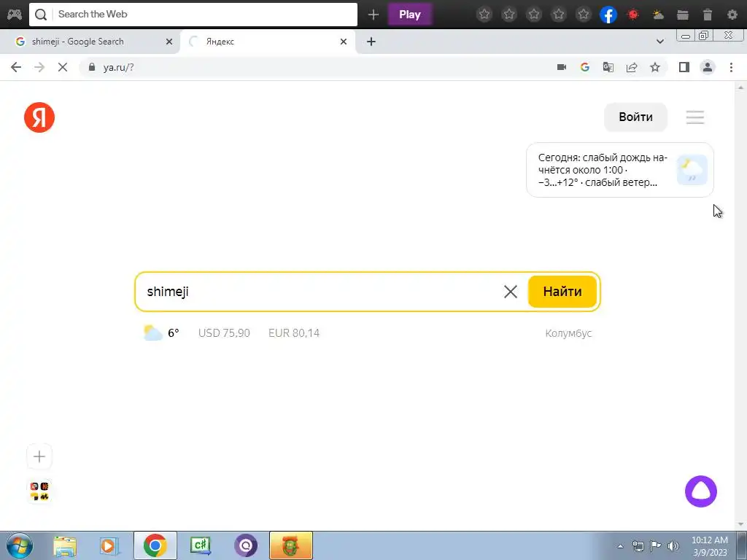Click the scrollbar up arrow
Image resolution: width=747 pixels, height=560 pixels.
pyautogui.click(x=741, y=87)
